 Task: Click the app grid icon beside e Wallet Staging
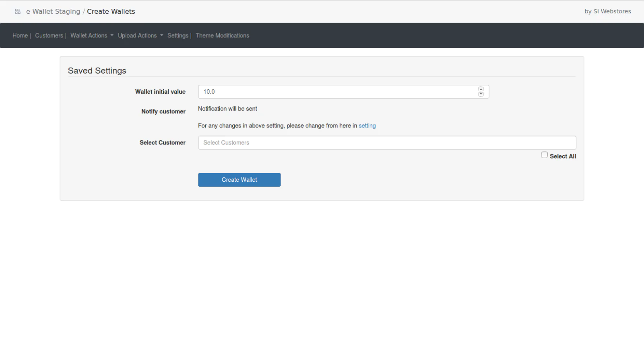pos(18,12)
